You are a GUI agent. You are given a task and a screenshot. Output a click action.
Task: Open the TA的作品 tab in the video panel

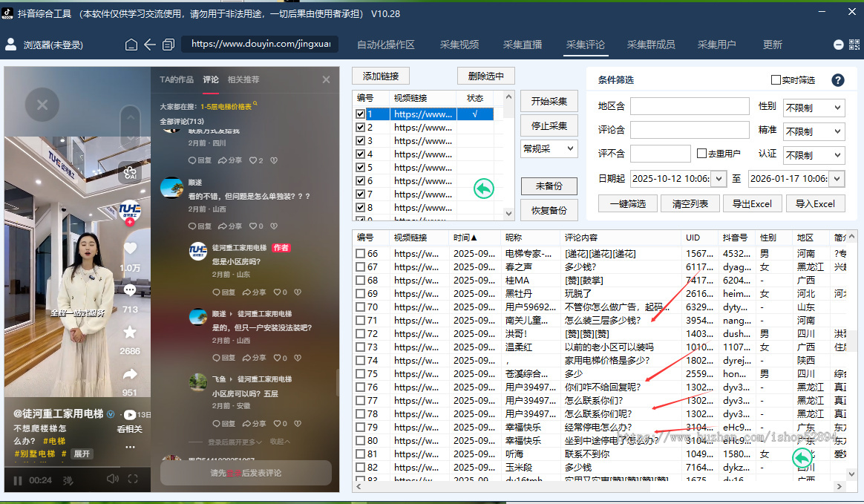[x=177, y=79]
